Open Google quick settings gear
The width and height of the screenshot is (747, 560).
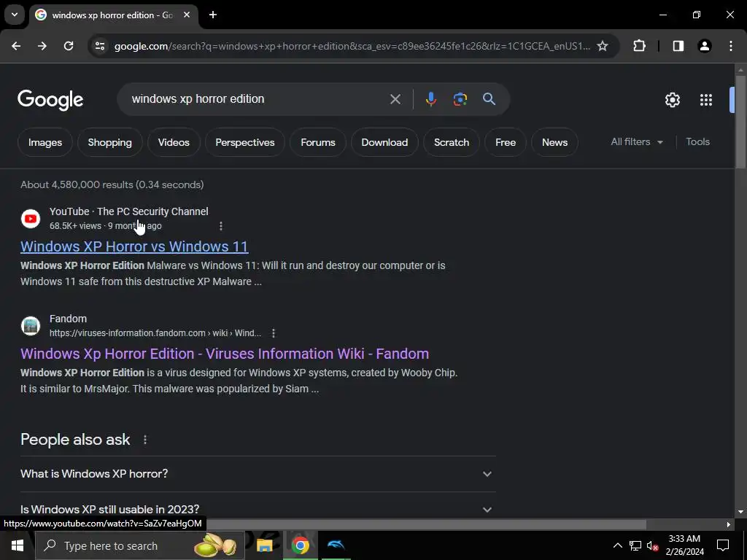point(672,100)
